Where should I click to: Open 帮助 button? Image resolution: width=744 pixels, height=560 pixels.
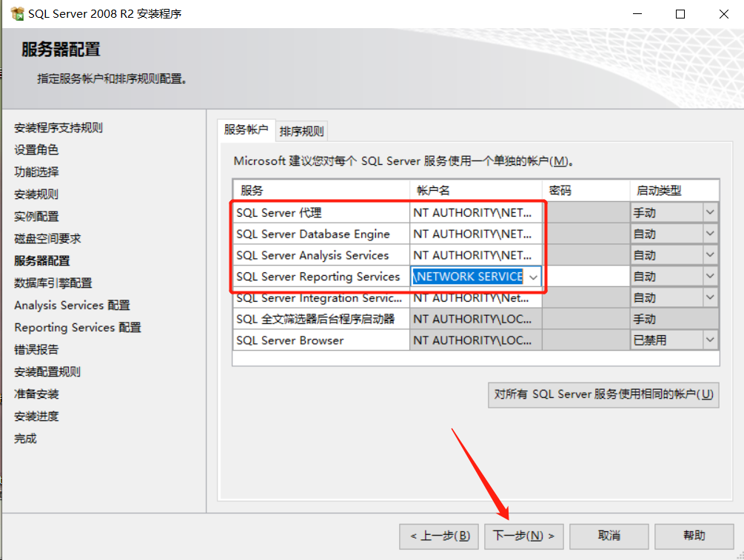tap(694, 536)
